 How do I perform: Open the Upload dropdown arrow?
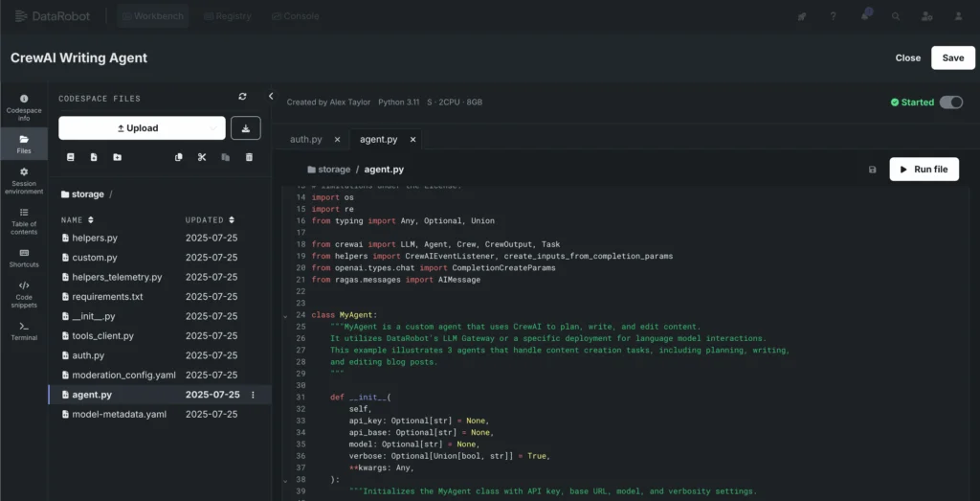[x=212, y=128]
